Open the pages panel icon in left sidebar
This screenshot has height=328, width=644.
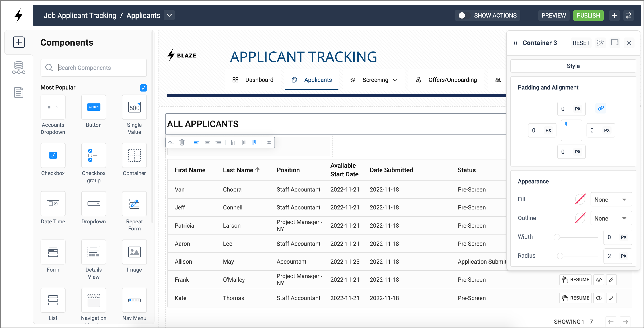point(18,92)
